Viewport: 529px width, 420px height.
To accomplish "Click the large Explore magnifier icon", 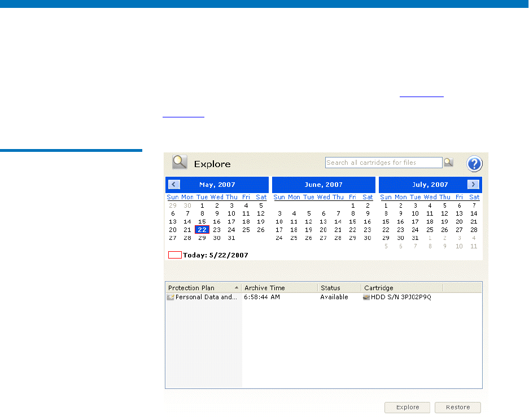I will 180,163.
